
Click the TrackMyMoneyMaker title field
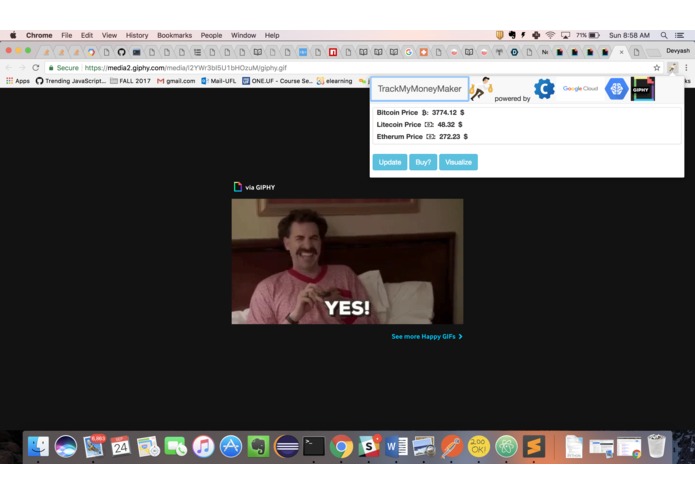pos(419,89)
